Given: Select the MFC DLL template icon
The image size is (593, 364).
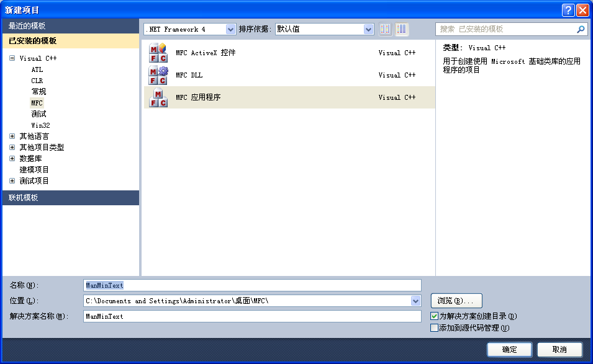Looking at the screenshot, I should tap(158, 75).
